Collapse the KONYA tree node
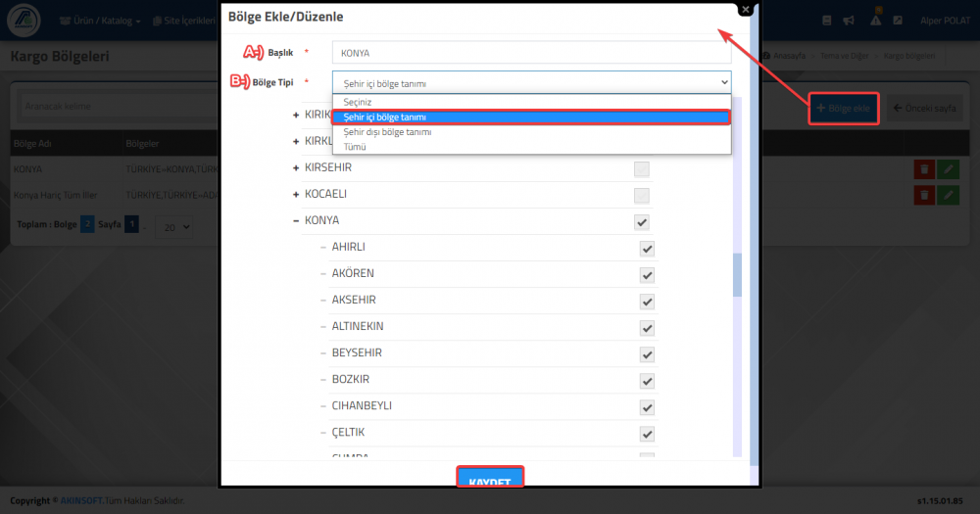This screenshot has width=980, height=514. (296, 220)
